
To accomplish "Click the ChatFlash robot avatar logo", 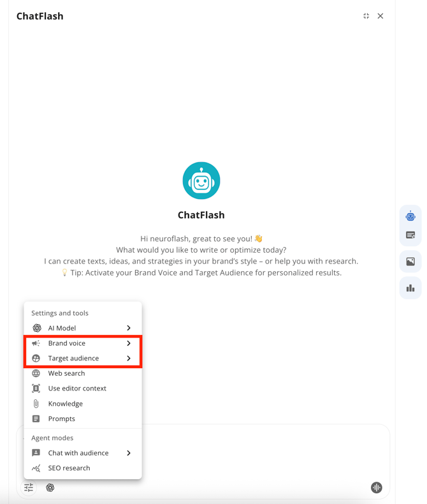I will point(201,181).
